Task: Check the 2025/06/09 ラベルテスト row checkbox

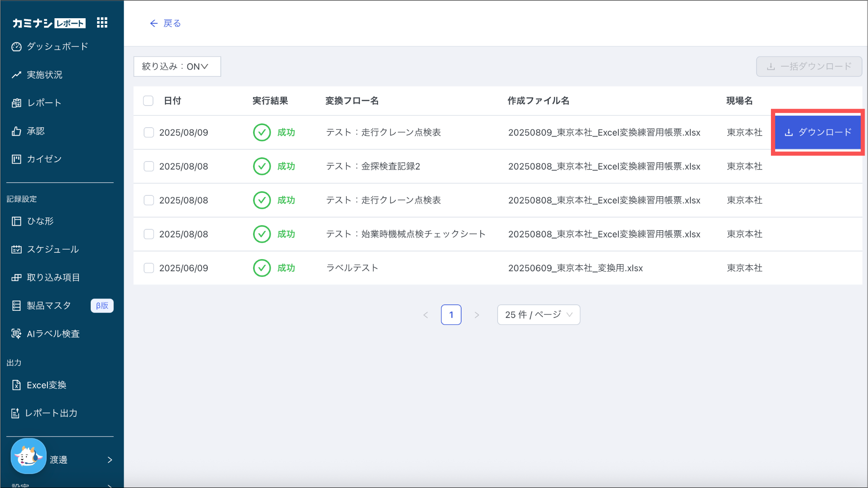Action: pyautogui.click(x=149, y=268)
